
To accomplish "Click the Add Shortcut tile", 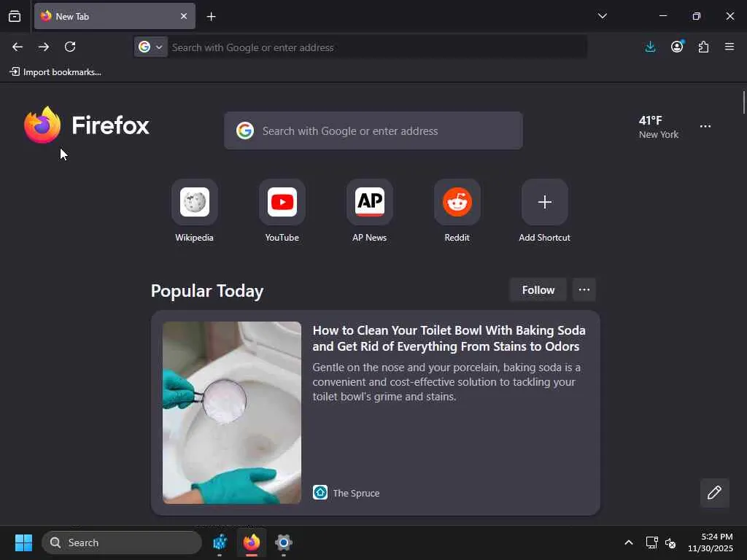I will [544, 211].
